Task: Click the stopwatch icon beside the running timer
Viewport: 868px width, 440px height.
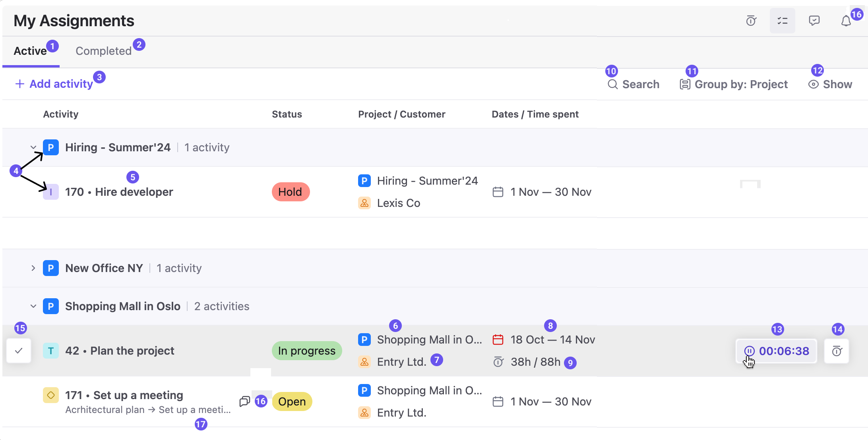Action: 837,351
